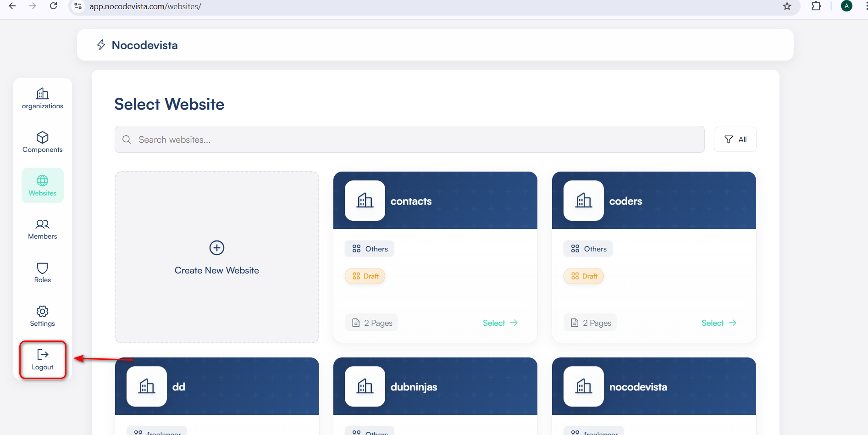
Task: Open the All filter dropdown
Action: tap(735, 139)
